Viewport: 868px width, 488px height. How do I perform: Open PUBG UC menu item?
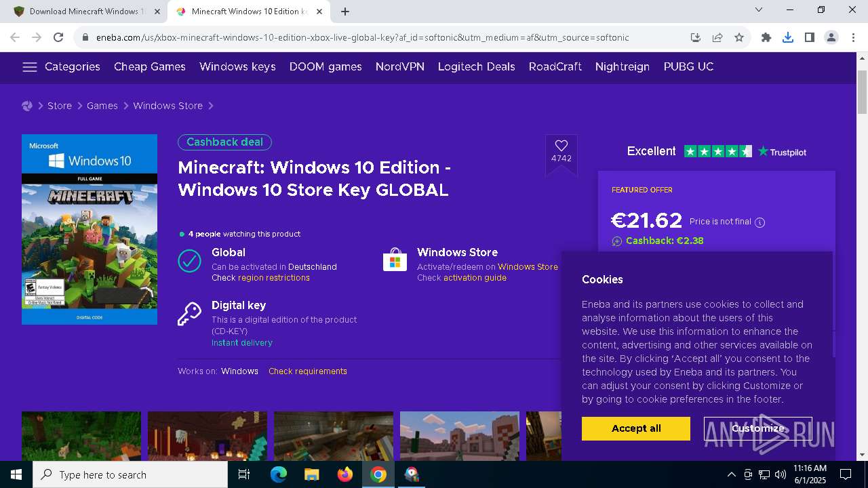pos(688,66)
